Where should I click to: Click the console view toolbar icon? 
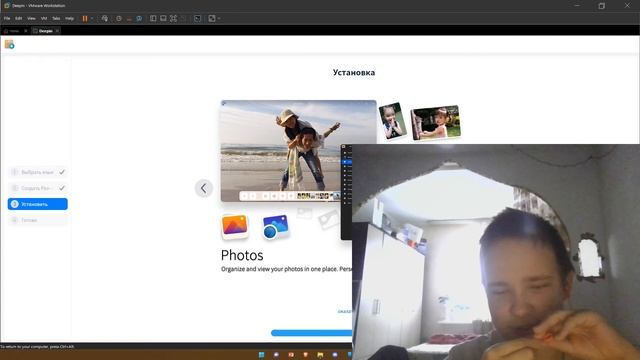tap(163, 18)
